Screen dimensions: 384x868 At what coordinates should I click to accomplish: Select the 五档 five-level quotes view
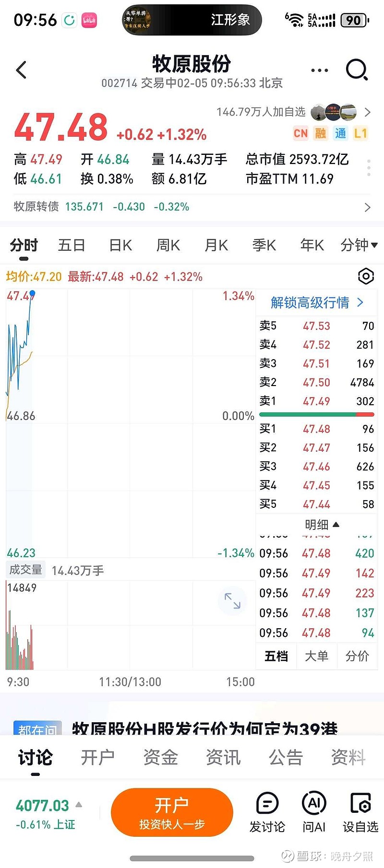click(276, 656)
